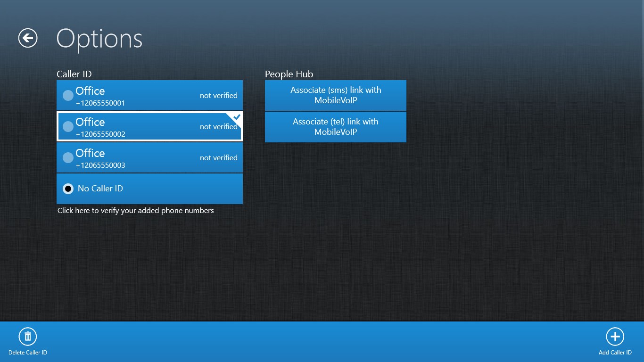Open the Delete Caller ID command
The height and width of the screenshot is (362, 644).
28,341
